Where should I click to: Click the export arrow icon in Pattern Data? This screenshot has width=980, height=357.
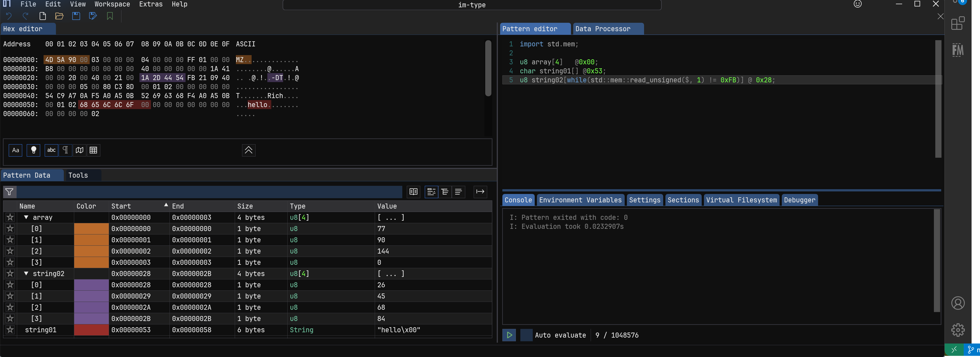[x=480, y=191]
